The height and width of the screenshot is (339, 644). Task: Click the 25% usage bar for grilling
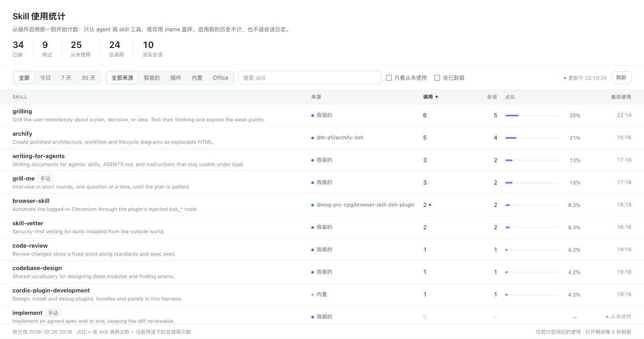pos(532,116)
